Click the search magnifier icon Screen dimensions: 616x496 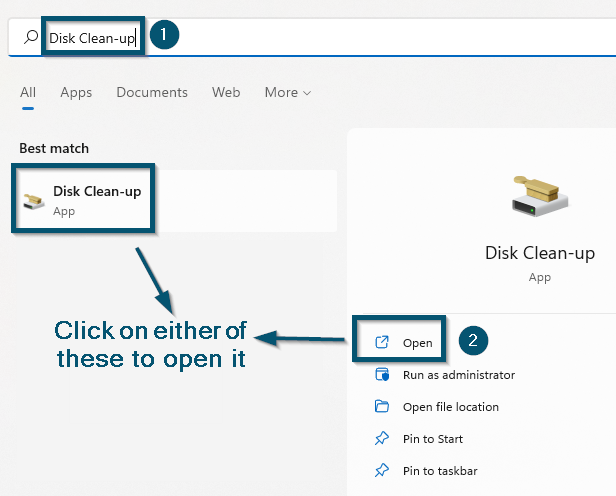click(x=31, y=37)
